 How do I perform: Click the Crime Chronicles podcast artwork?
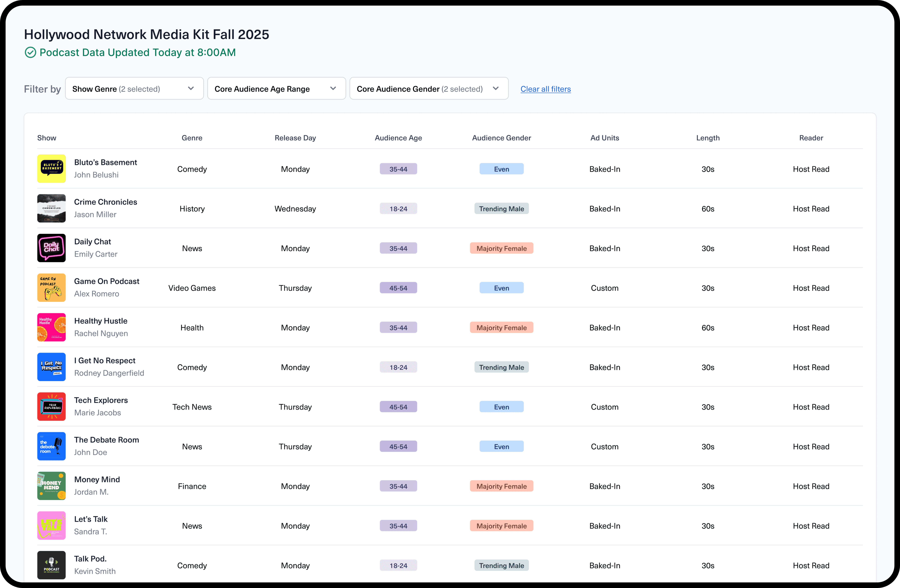click(x=51, y=208)
